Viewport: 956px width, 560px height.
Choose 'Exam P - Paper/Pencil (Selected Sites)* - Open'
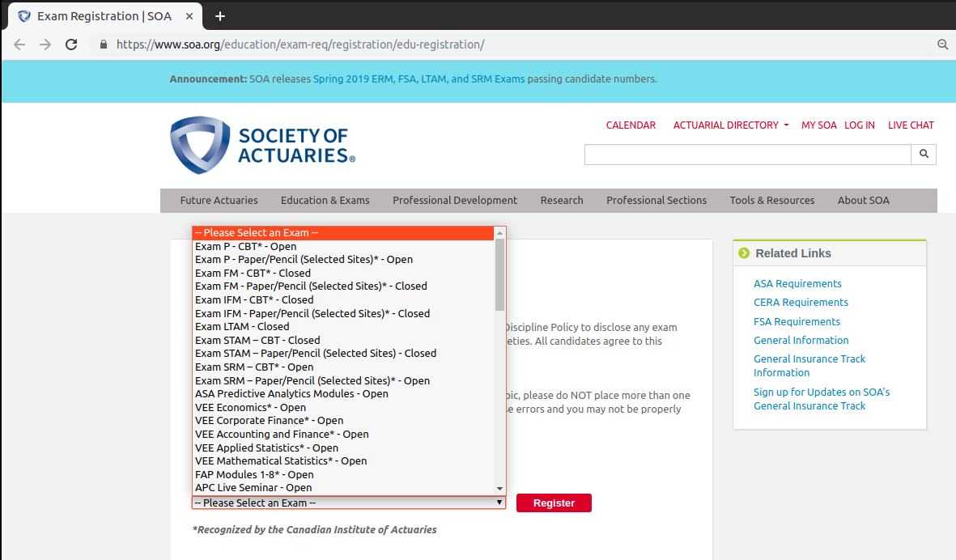[x=343, y=260]
